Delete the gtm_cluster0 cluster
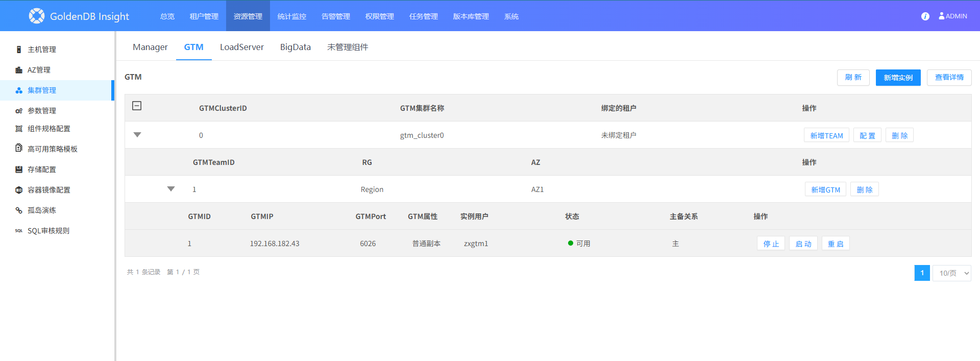 point(900,135)
